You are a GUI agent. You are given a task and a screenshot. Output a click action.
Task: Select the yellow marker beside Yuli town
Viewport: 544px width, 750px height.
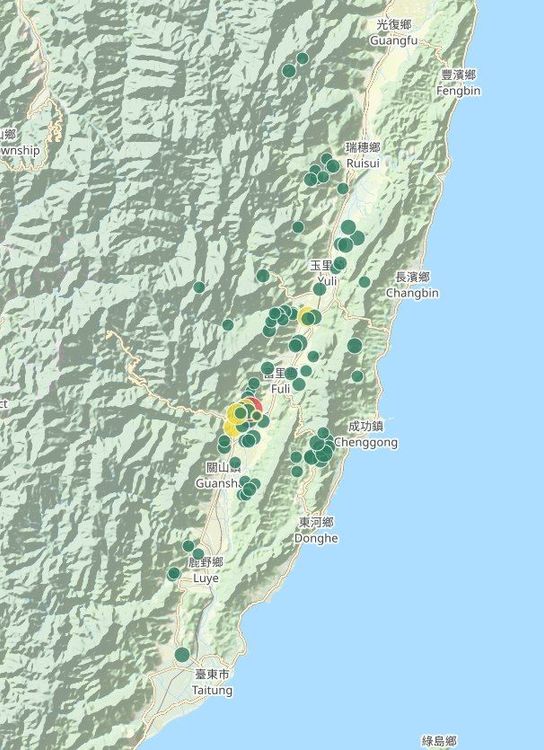(x=305, y=315)
